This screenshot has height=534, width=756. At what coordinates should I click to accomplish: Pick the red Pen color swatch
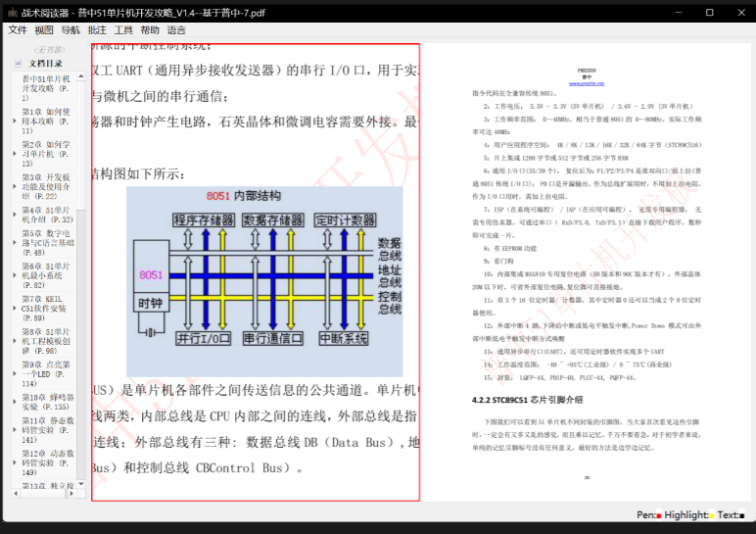pyautogui.click(x=659, y=515)
